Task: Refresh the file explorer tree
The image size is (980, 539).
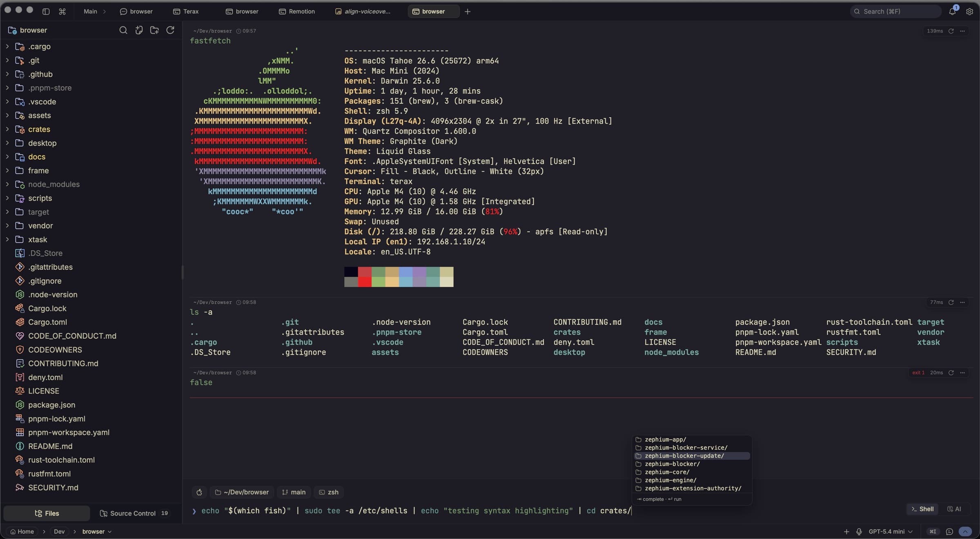Action: 170,30
